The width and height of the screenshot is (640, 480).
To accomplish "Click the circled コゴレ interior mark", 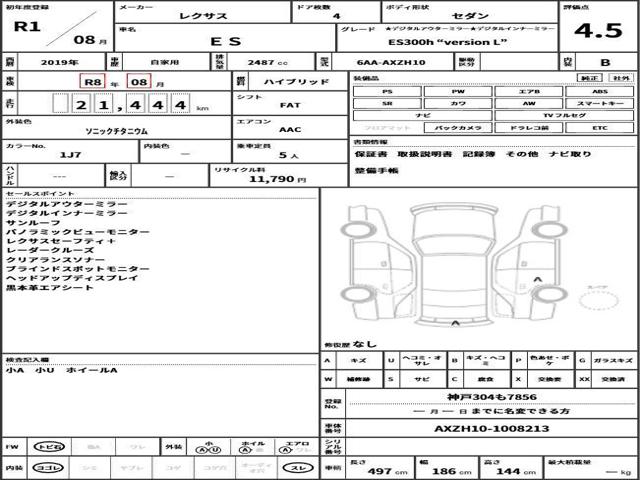I will point(48,468).
